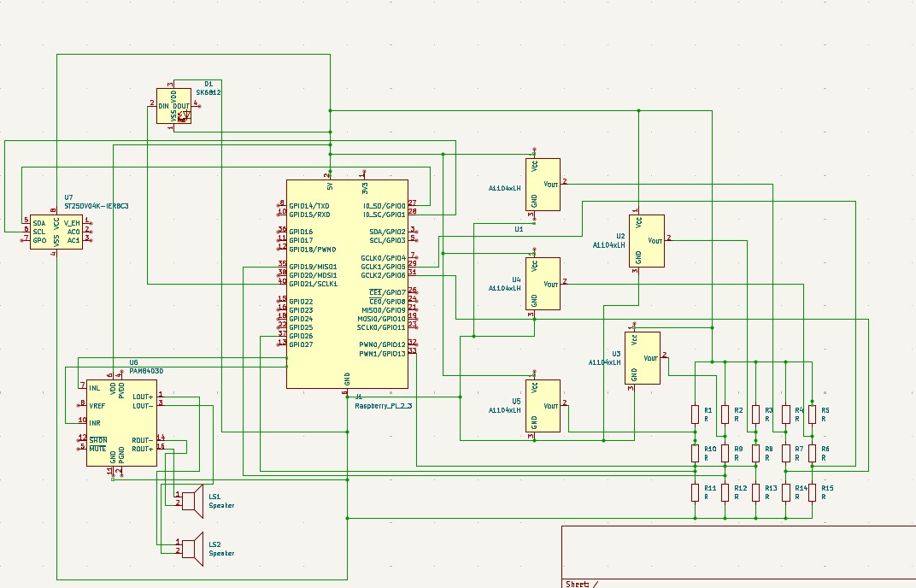Select the U4 A1104xLH sensor symbol
916x588 pixels.
tap(543, 284)
